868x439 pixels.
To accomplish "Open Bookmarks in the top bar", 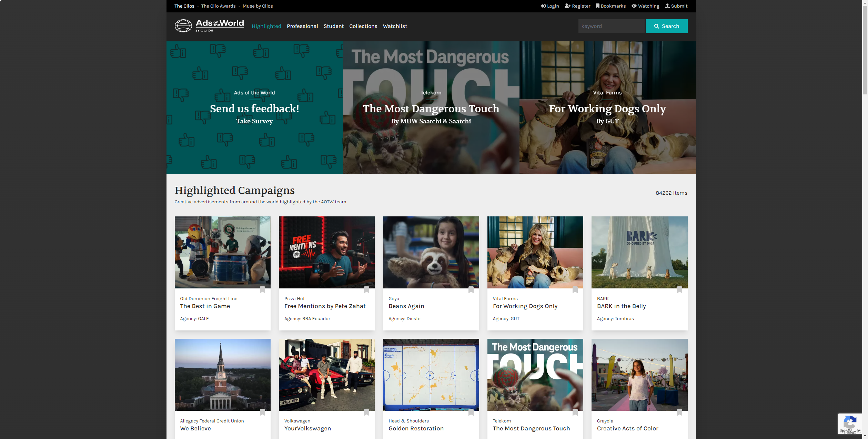I will 610,6.
